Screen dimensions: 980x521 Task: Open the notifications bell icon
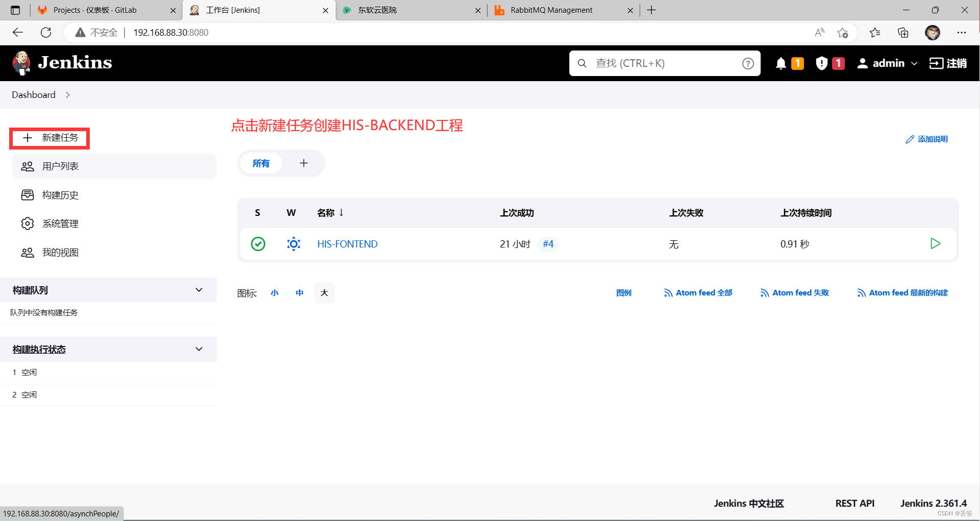point(781,63)
